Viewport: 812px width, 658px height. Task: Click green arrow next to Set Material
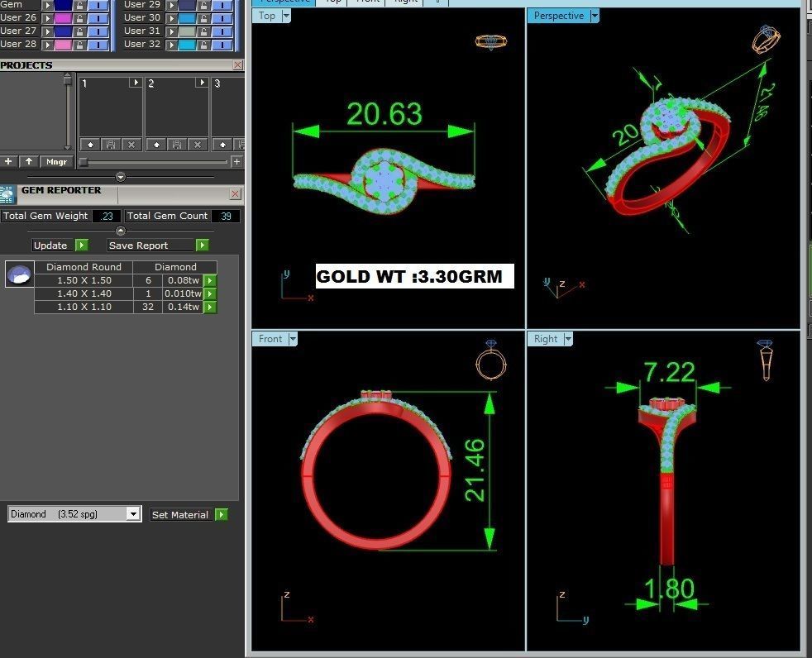pos(221,515)
